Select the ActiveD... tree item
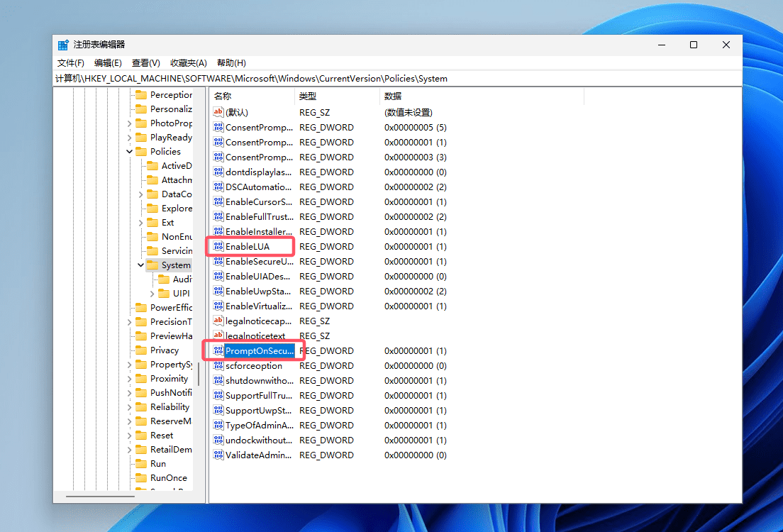 (x=177, y=166)
